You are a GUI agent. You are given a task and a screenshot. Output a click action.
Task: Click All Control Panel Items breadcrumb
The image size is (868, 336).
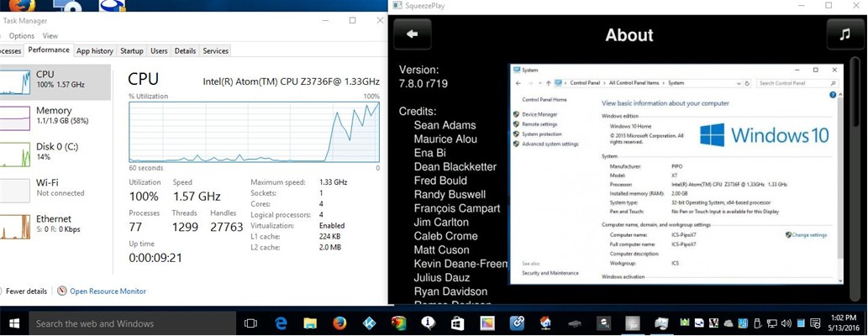point(634,83)
